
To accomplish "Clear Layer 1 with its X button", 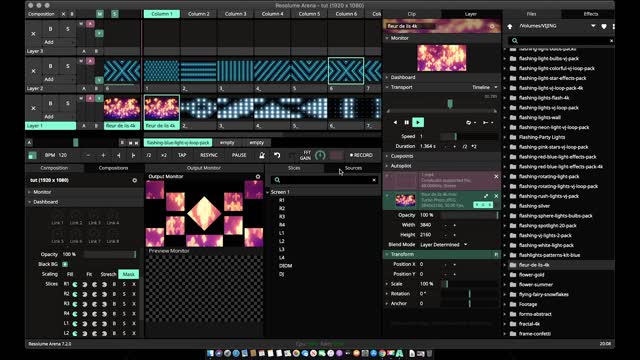I will [x=33, y=109].
